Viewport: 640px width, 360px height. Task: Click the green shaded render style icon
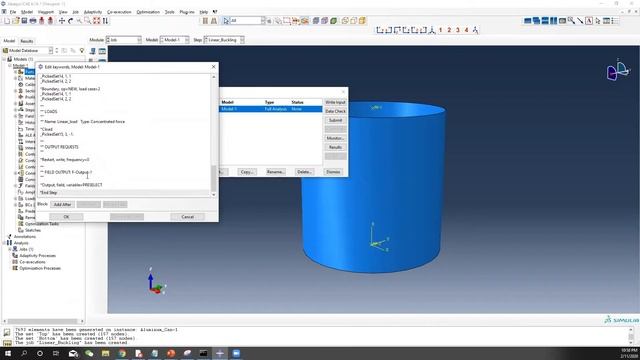click(333, 21)
